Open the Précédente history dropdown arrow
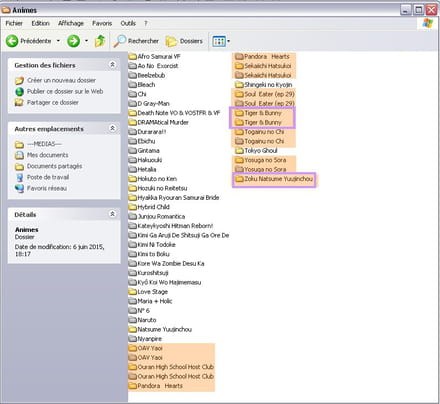 point(58,41)
